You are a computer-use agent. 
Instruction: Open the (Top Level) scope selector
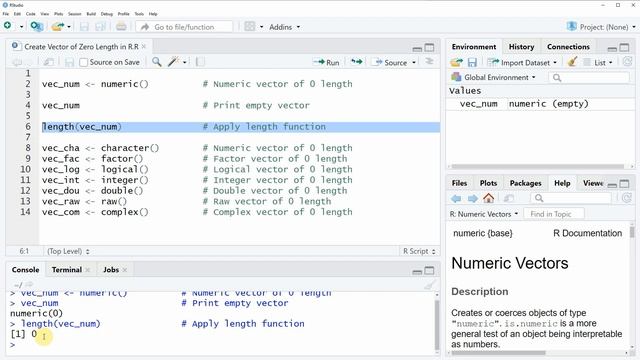pyautogui.click(x=68, y=251)
